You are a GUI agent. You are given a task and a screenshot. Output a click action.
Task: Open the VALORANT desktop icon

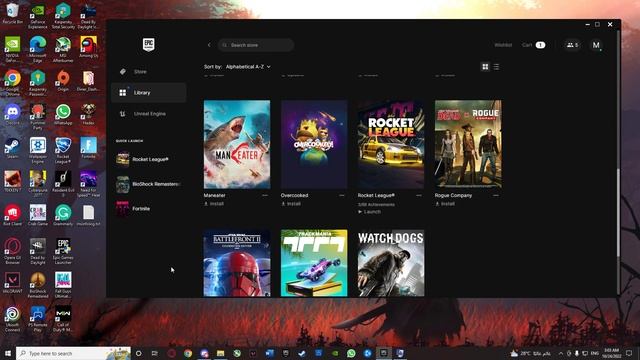(x=13, y=283)
